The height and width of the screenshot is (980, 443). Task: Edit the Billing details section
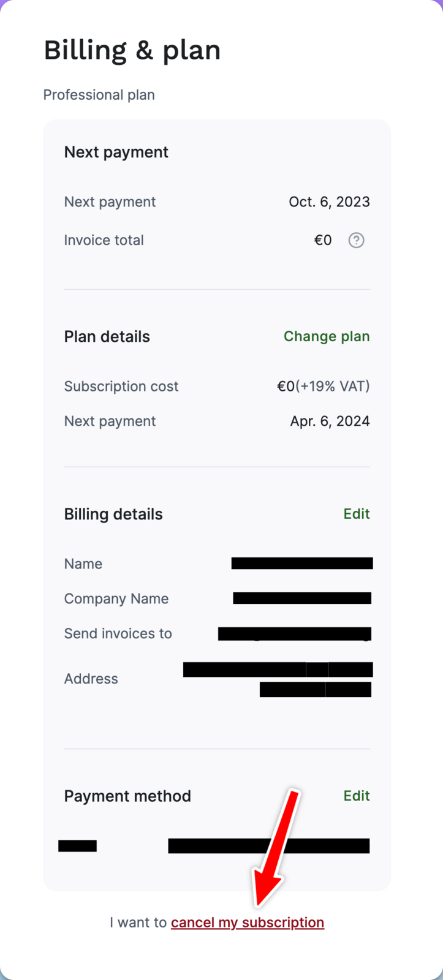click(357, 514)
